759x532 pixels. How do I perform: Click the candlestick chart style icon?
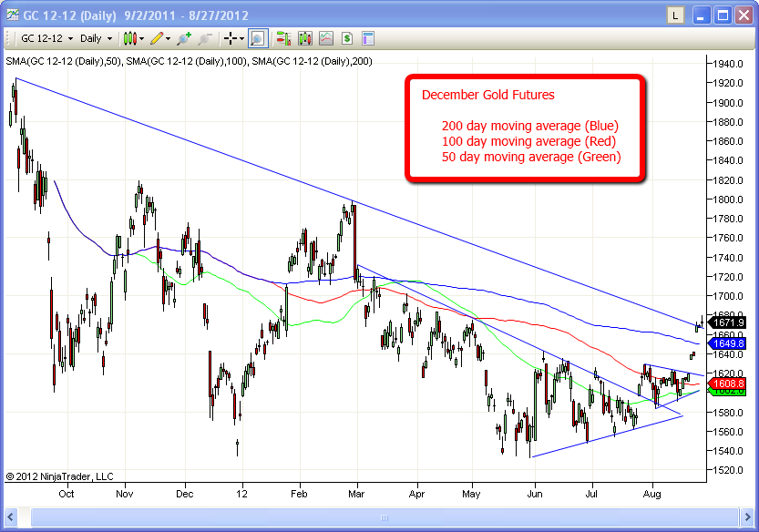pos(129,38)
